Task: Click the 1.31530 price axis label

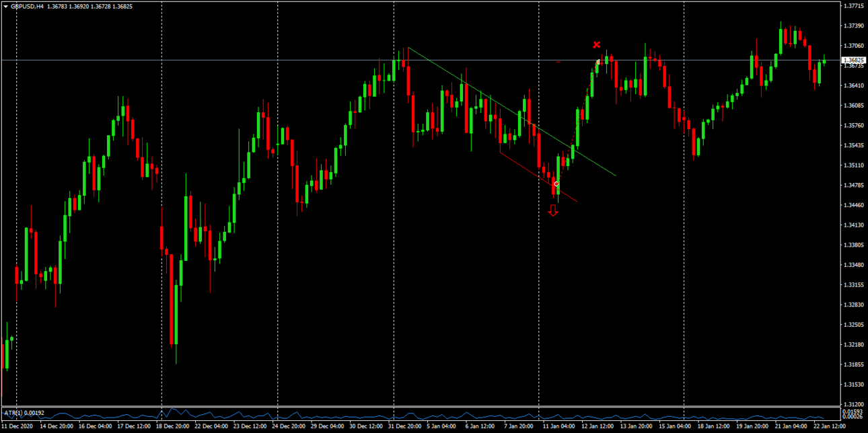Action: pyautogui.click(x=853, y=384)
